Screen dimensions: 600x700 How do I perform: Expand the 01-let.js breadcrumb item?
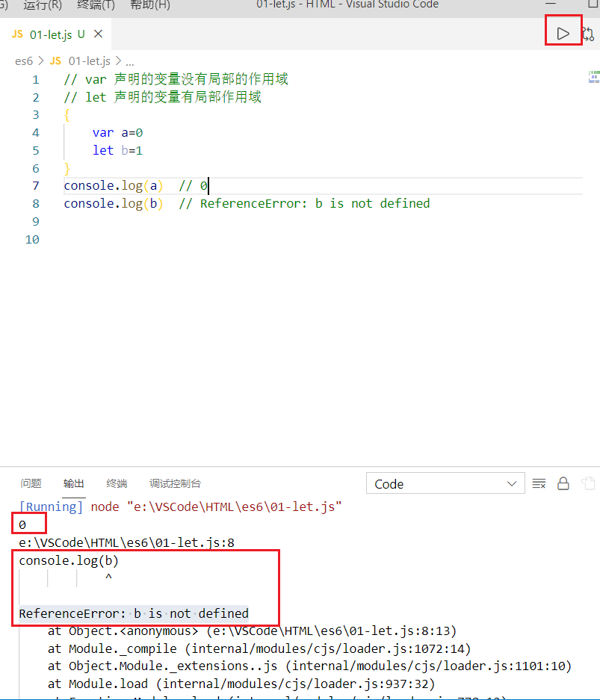click(x=89, y=61)
